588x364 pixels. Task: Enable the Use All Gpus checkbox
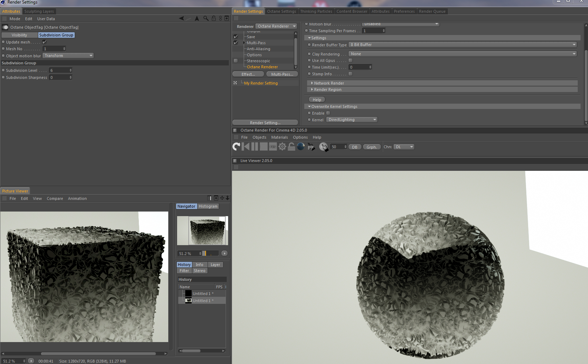[350, 60]
